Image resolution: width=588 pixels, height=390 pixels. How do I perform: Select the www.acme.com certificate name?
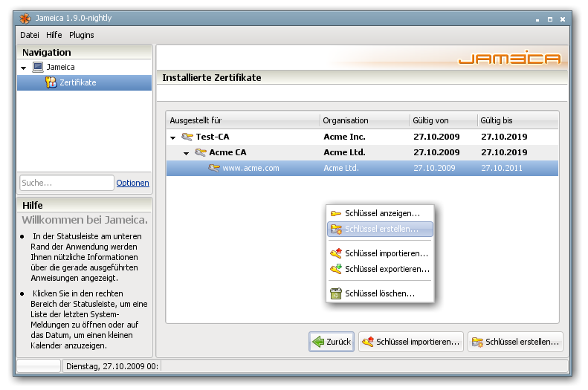[251, 168]
